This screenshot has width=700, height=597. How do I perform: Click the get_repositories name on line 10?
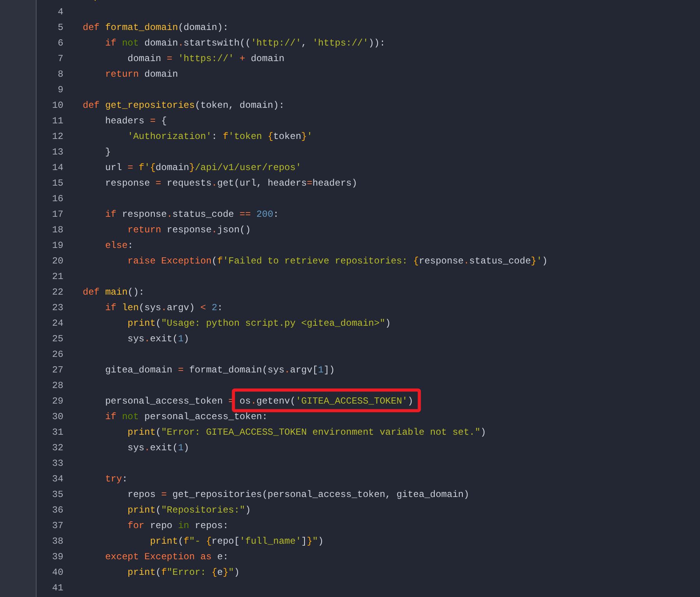coord(150,105)
